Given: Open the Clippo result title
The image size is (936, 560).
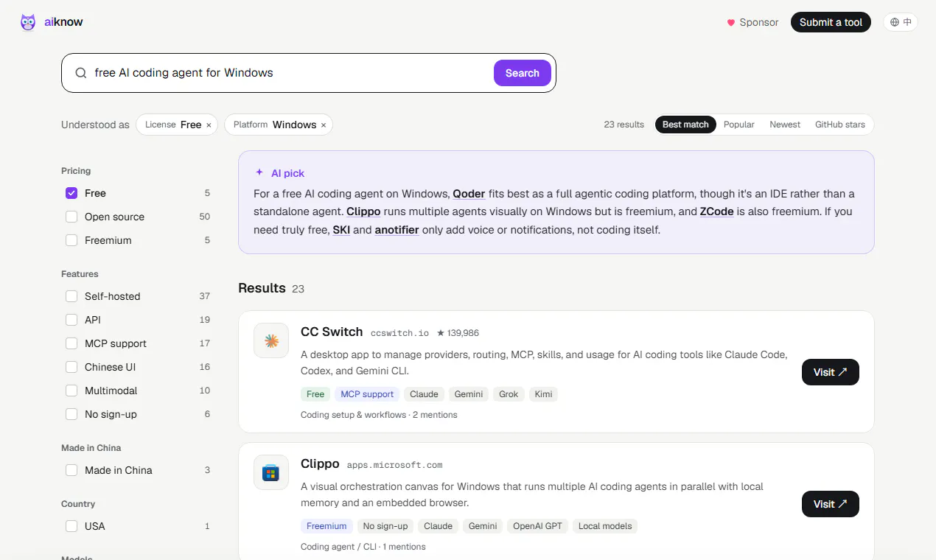Looking at the screenshot, I should point(320,463).
